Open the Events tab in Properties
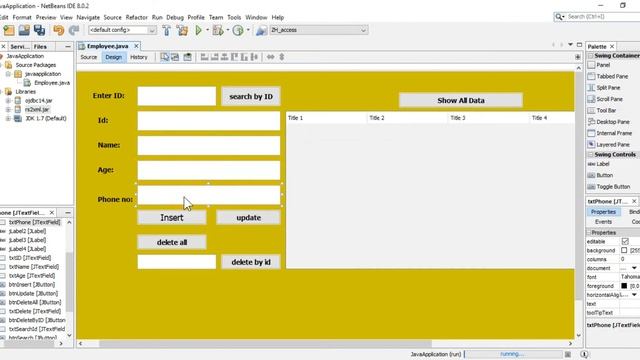Viewport: 640px width, 360px height. [x=603, y=222]
